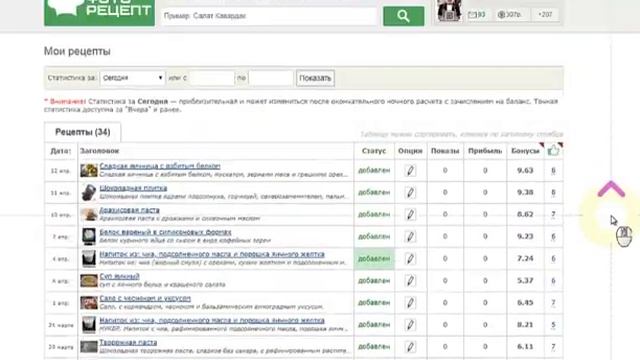640x360 pixels.
Task: Edit the Напиток recipe with bonus 8.21
Action: tap(411, 324)
